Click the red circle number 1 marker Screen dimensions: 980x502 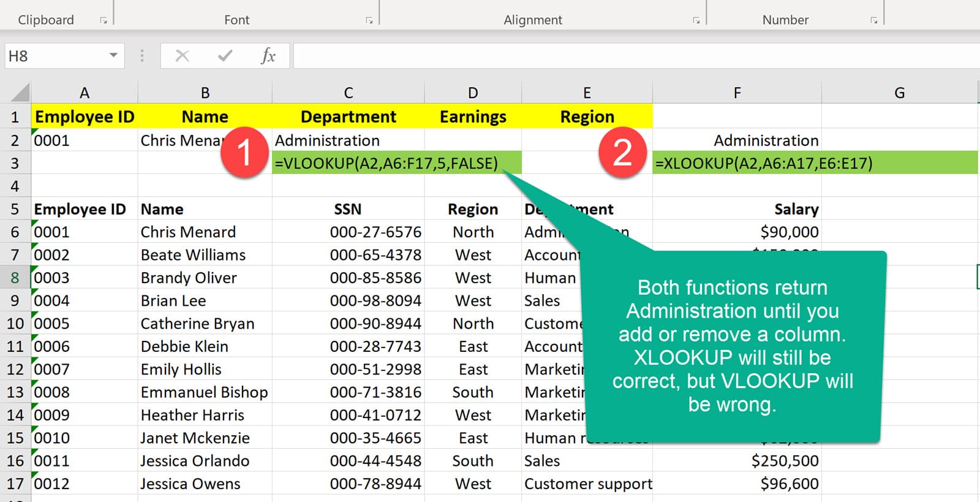pos(244,152)
